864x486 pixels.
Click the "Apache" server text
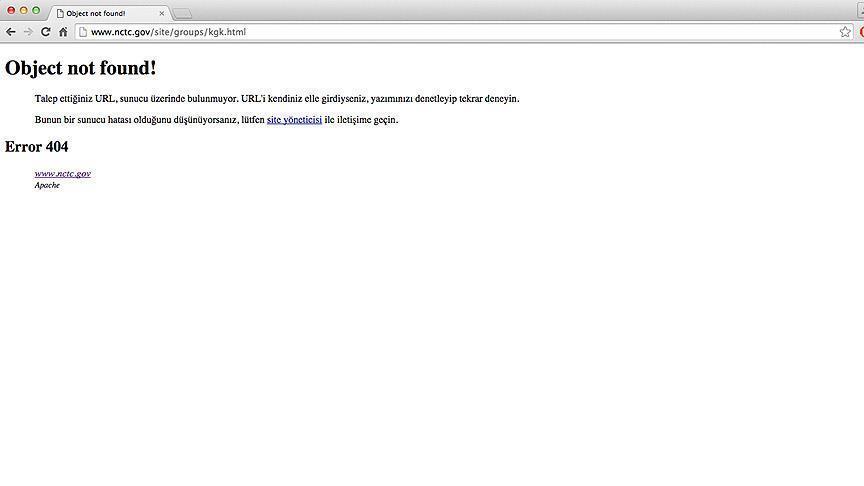click(x=47, y=185)
